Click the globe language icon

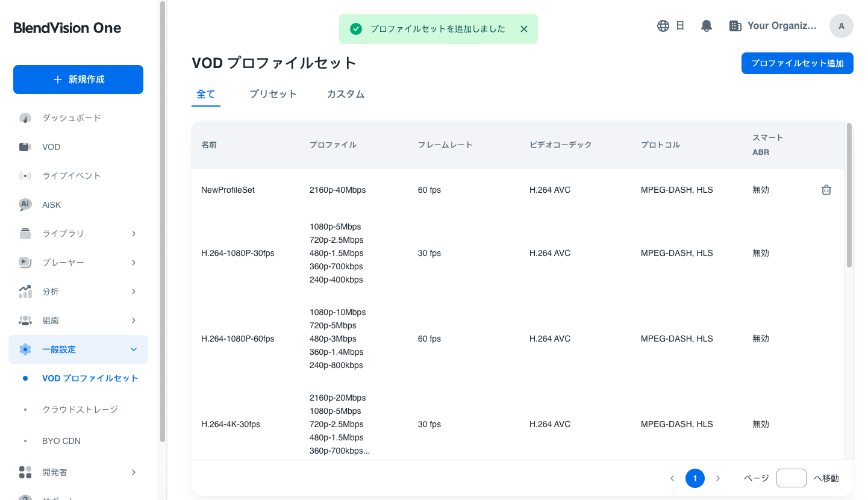pos(663,26)
